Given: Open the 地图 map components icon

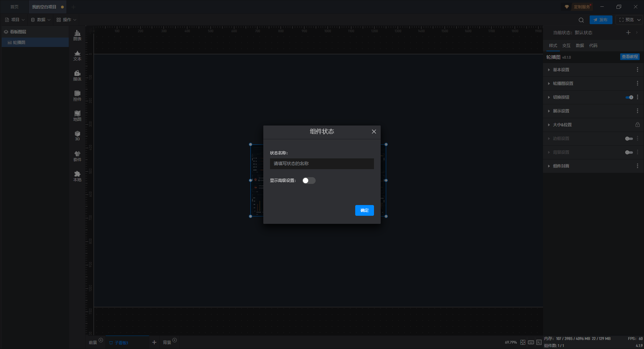Looking at the screenshot, I should pyautogui.click(x=77, y=116).
